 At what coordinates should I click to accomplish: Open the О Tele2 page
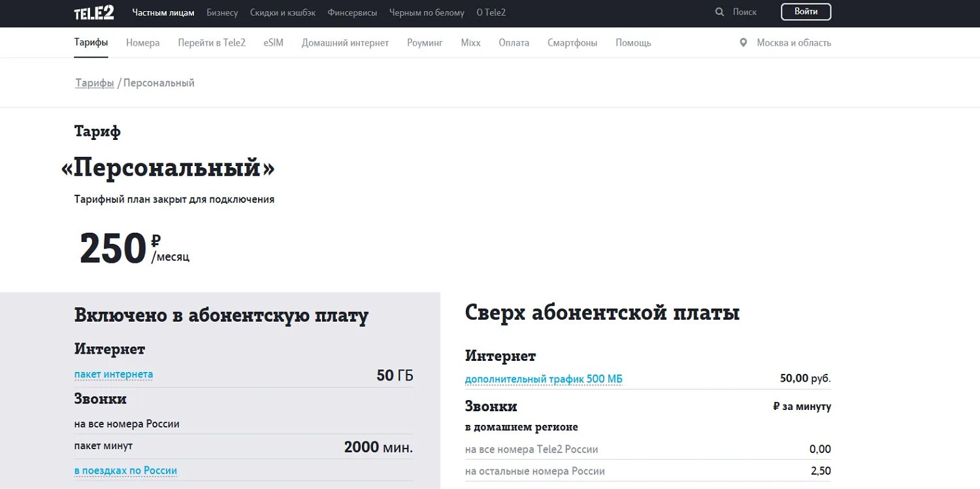(491, 12)
